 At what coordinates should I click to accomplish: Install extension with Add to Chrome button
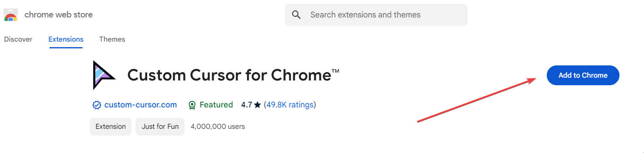[x=583, y=75]
